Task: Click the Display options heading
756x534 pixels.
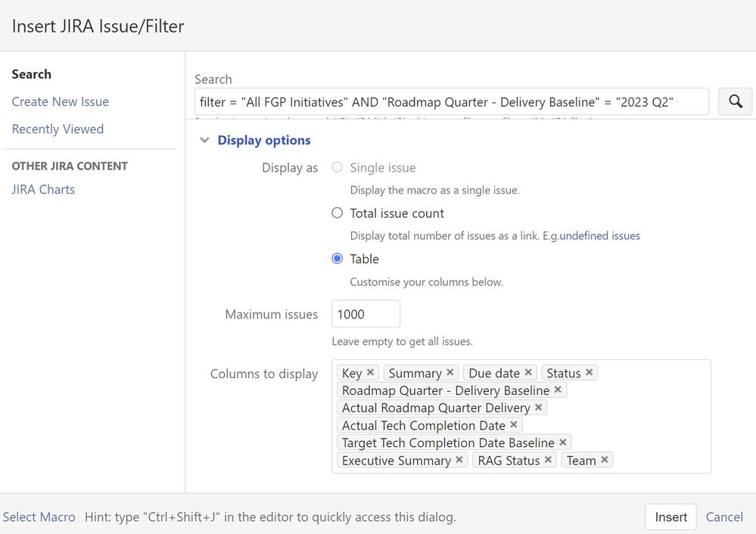Action: click(x=264, y=140)
